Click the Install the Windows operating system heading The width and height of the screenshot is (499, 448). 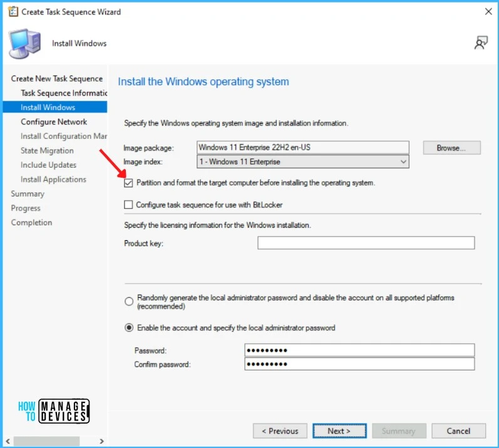pos(203,82)
